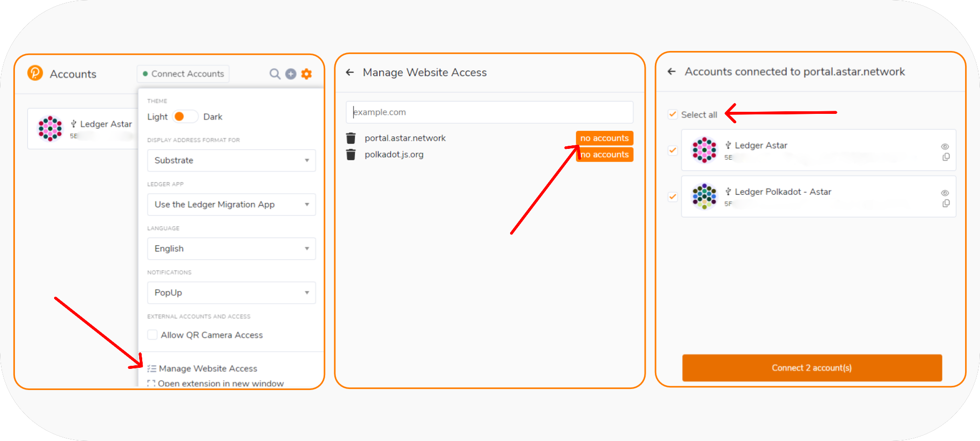Uncheck the Select all checkbox

pyautogui.click(x=672, y=114)
